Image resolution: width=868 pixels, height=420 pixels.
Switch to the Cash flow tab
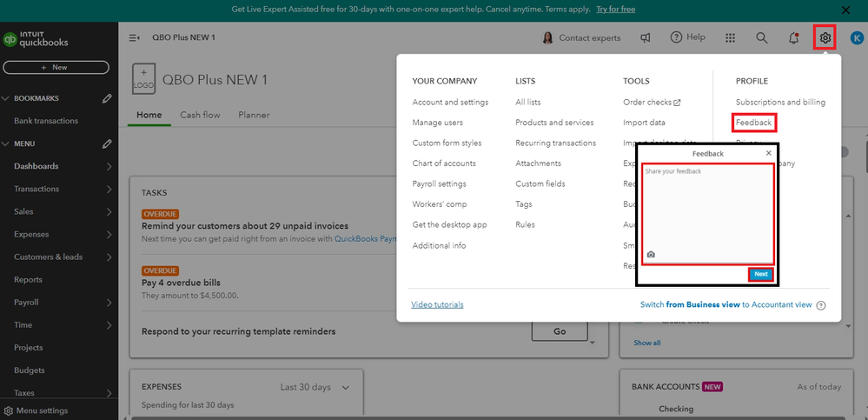(x=200, y=116)
